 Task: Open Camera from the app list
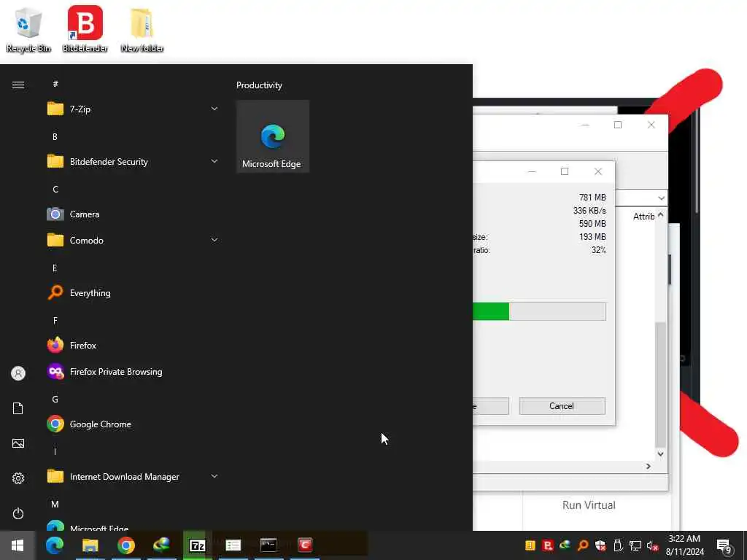point(133,214)
